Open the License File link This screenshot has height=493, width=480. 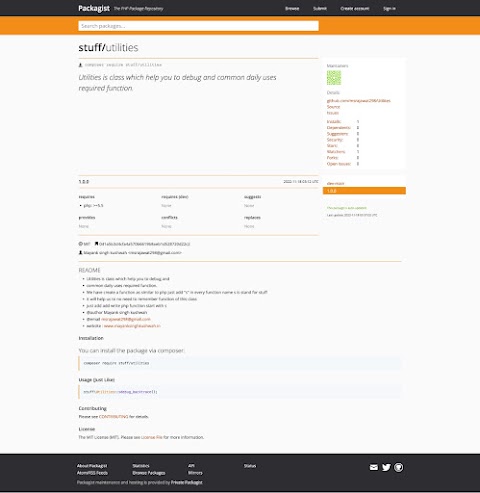(151, 437)
